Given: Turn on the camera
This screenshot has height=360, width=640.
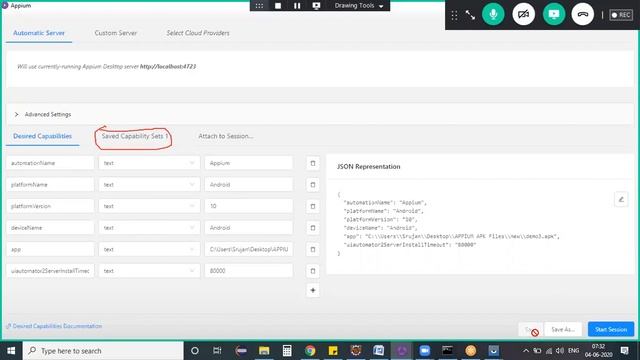Looking at the screenshot, I should pos(523,14).
